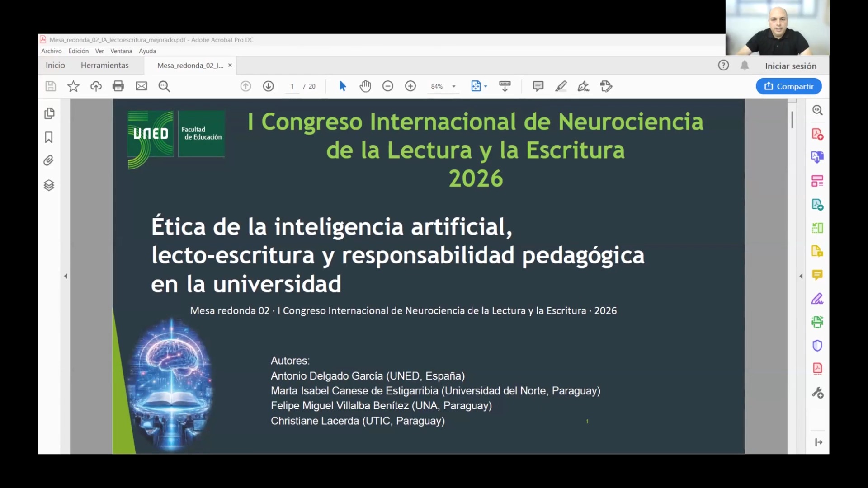The width and height of the screenshot is (868, 488).
Task: Open the Archivo menu
Action: point(52,51)
